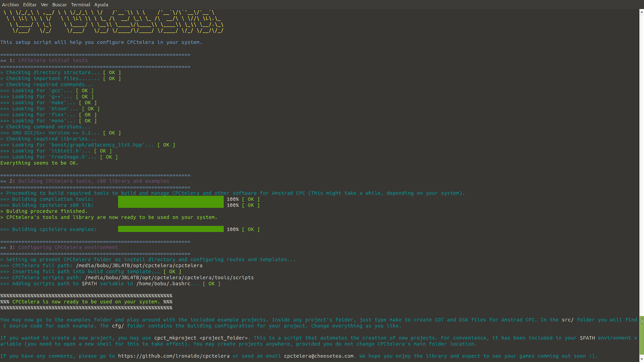Screen dimensions: 644x362
Task: Click the "Looking for 'g++'" line
Action: (x=47, y=97)
